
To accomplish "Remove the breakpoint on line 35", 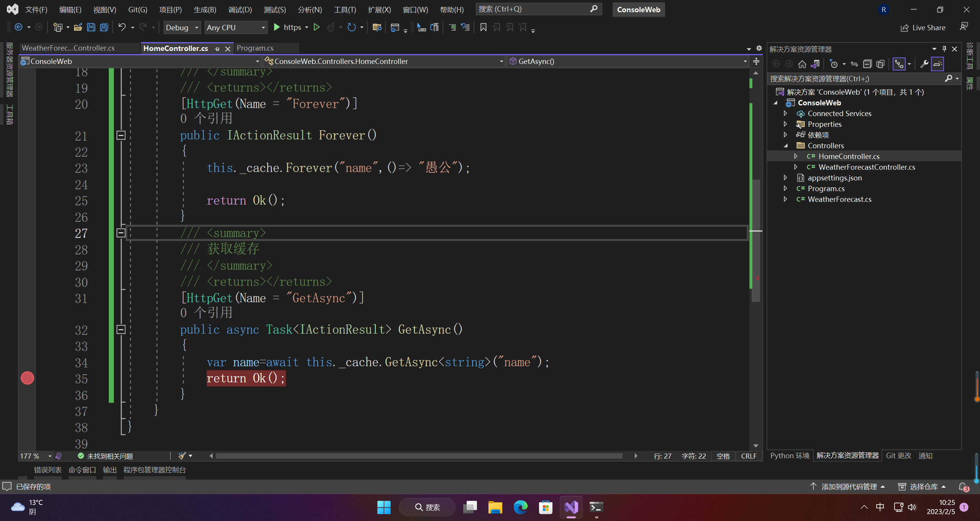I will coord(27,378).
